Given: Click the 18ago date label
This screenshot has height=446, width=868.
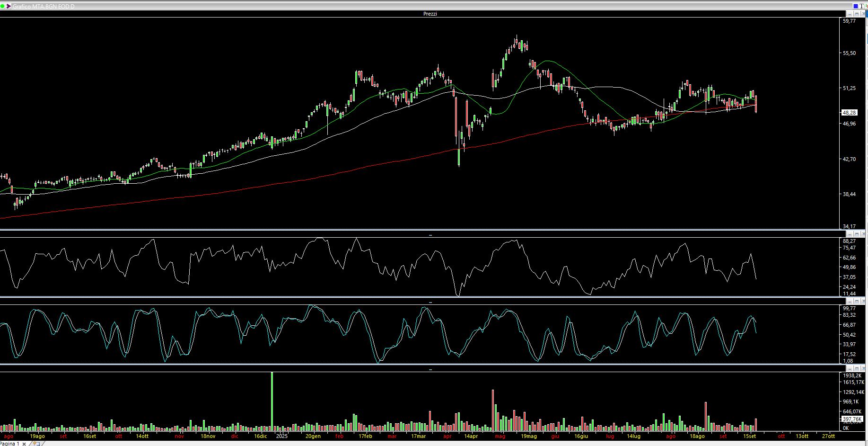Looking at the screenshot, I should [x=697, y=436].
